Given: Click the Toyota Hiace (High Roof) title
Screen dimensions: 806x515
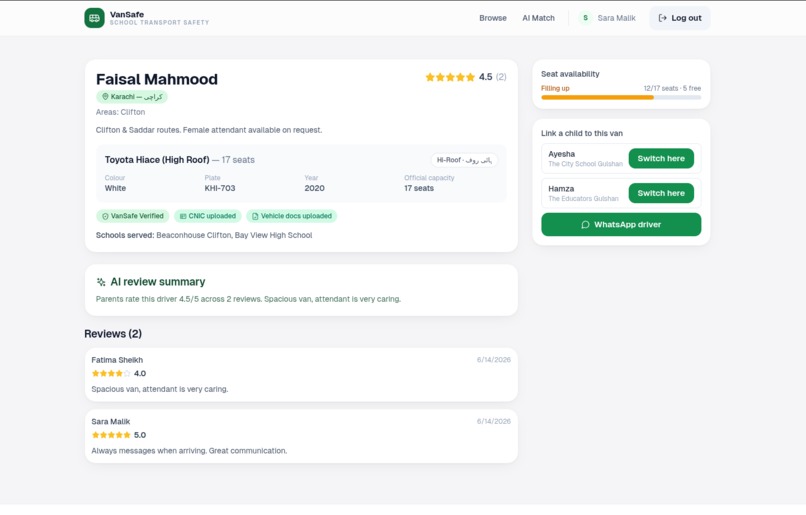Looking at the screenshot, I should [x=157, y=160].
